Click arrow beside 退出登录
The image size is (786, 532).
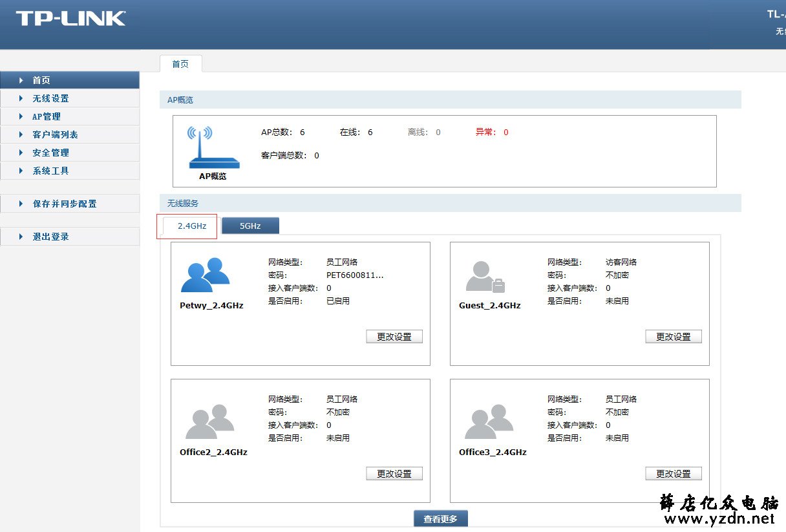[x=21, y=237]
